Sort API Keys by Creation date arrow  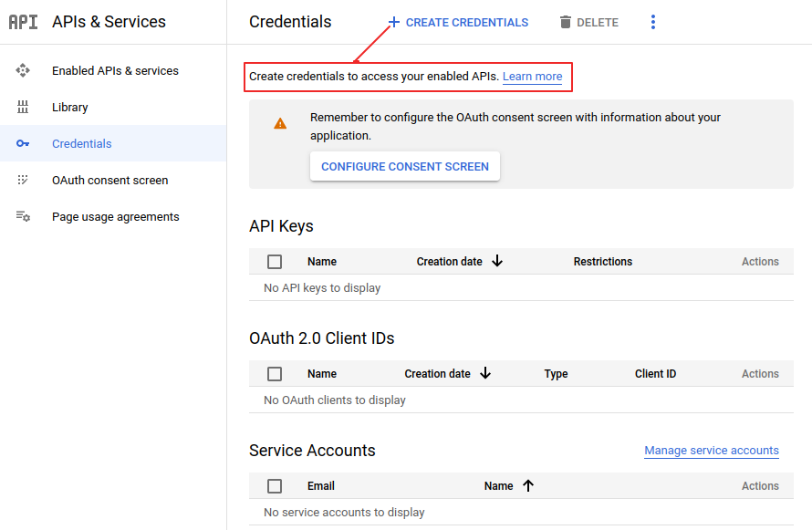[497, 261]
